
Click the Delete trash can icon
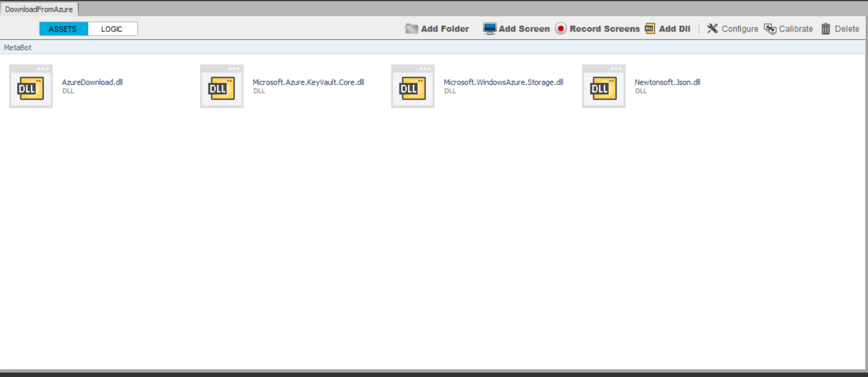(x=826, y=29)
